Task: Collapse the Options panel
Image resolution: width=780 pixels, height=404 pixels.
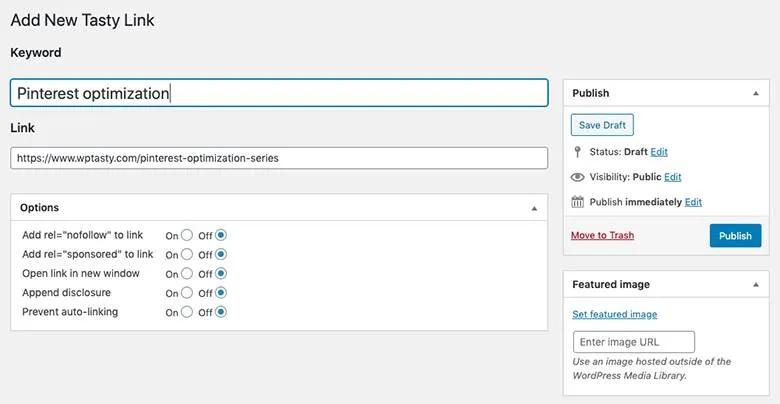Action: coord(534,208)
